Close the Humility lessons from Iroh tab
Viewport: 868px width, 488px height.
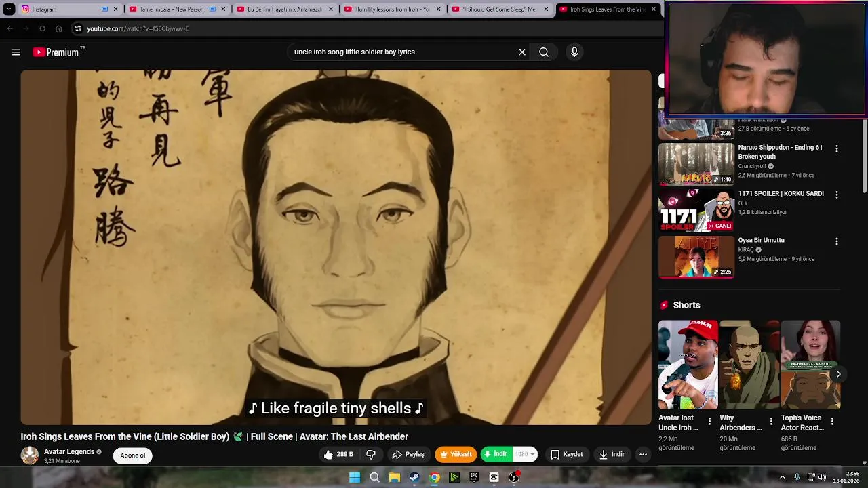point(438,9)
